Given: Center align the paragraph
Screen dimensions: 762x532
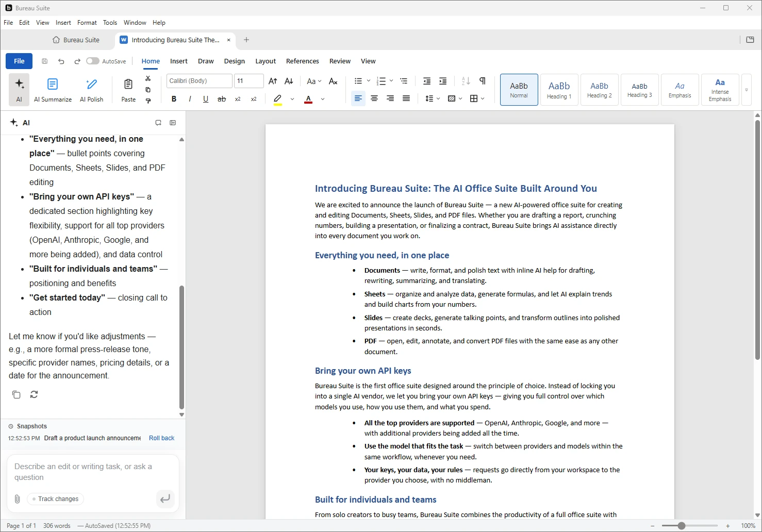Looking at the screenshot, I should pos(374,98).
